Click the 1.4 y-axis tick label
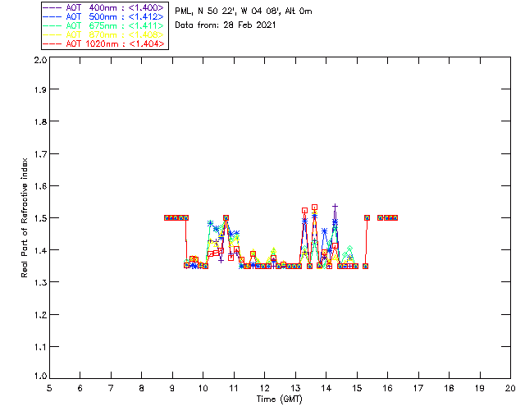 tap(40, 250)
